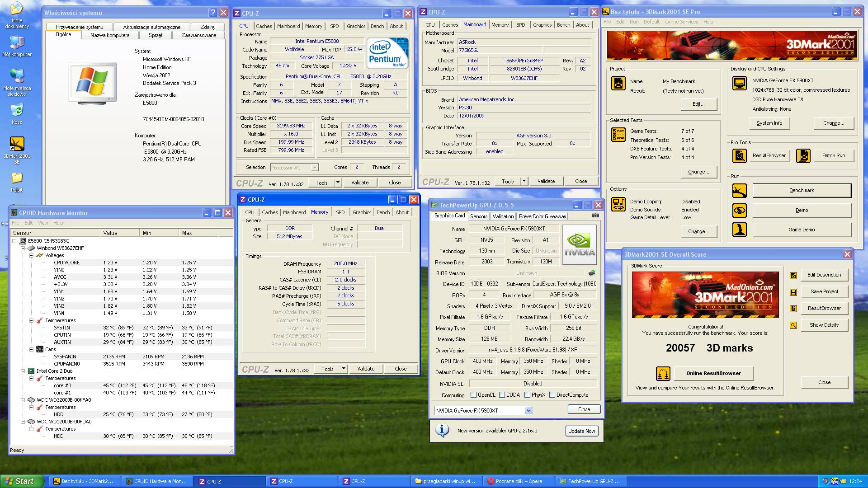Click the icon beside Show Details

pyautogui.click(x=793, y=325)
